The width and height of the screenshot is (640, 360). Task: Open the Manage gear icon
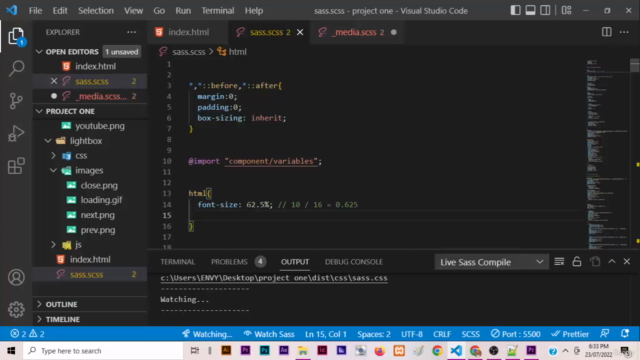pyautogui.click(x=16, y=309)
